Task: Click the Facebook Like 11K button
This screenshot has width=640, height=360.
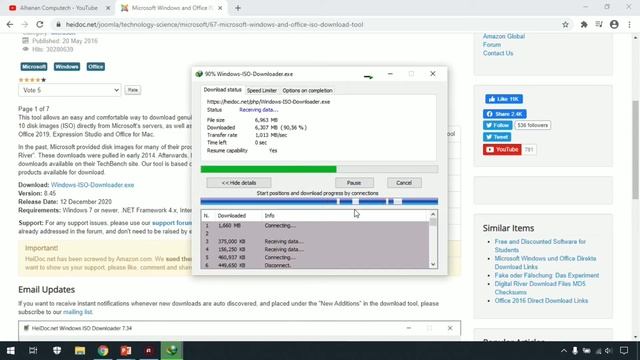Action: click(504, 99)
